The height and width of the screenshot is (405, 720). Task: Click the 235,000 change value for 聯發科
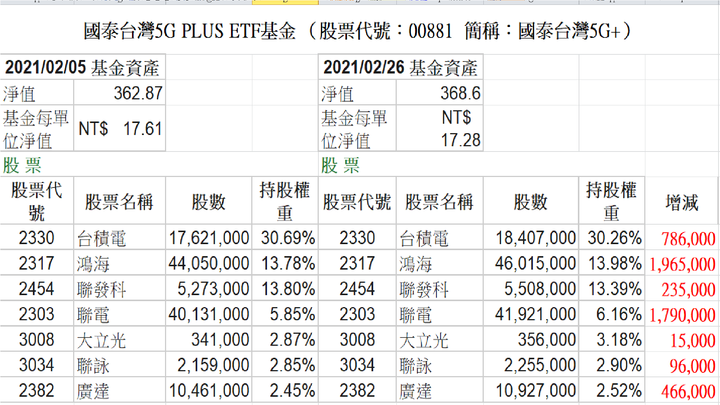point(682,289)
